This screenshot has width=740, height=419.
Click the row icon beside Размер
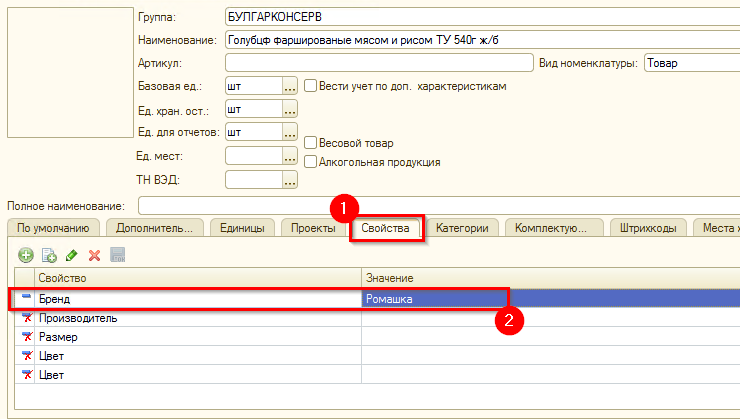point(27,337)
